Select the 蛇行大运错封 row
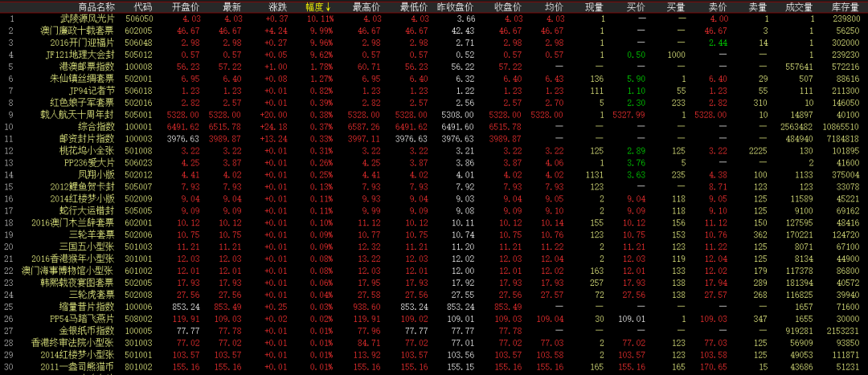 pyautogui.click(x=434, y=210)
